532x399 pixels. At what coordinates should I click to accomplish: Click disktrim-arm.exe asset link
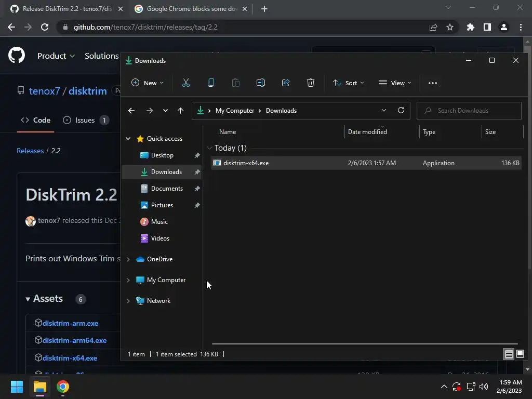pyautogui.click(x=70, y=323)
